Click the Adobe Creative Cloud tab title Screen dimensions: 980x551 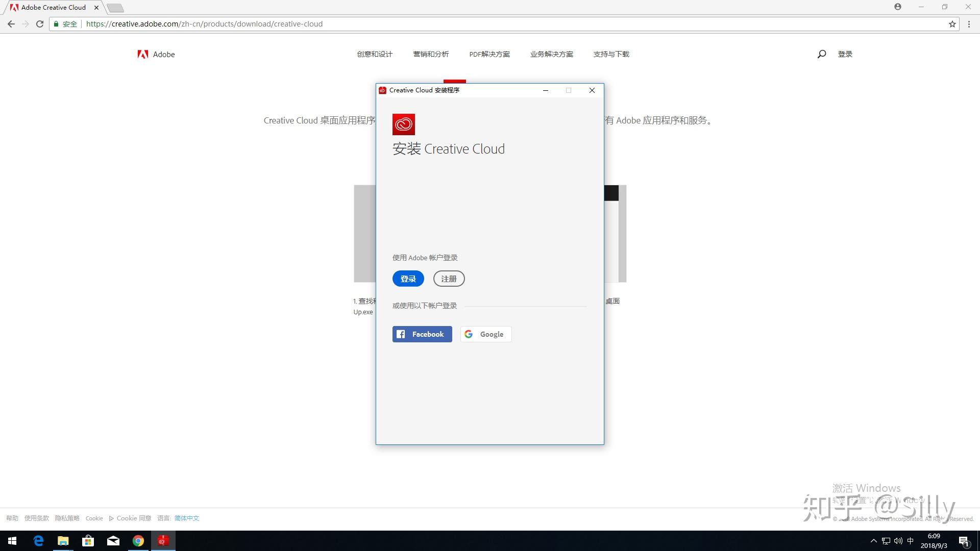point(54,8)
